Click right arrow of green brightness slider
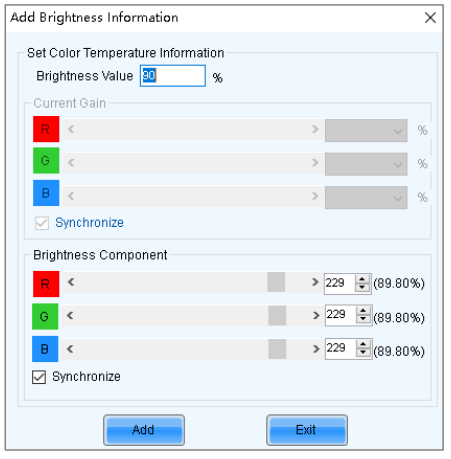451x459 pixels. pos(316,315)
